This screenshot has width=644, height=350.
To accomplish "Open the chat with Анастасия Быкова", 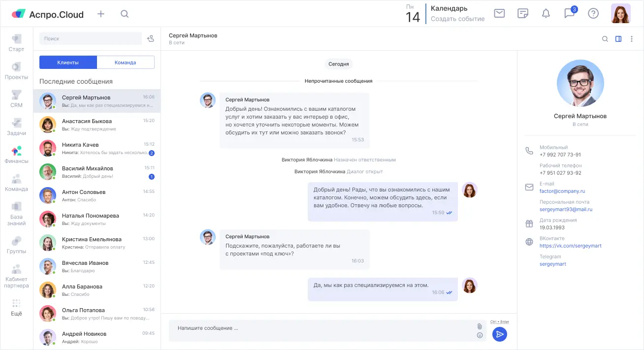I will pos(97,125).
